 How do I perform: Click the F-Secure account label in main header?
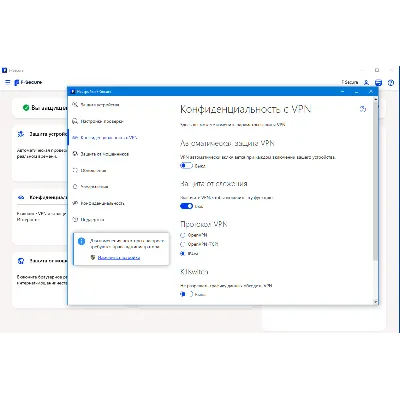[x=350, y=82]
